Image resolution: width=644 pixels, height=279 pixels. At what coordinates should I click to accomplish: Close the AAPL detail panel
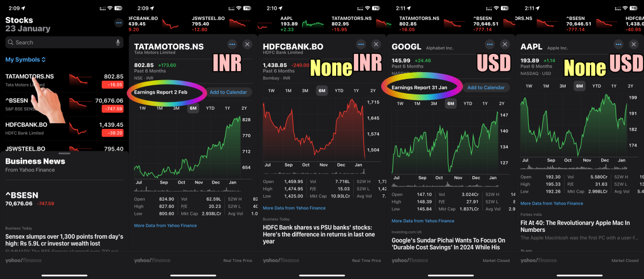(x=633, y=44)
